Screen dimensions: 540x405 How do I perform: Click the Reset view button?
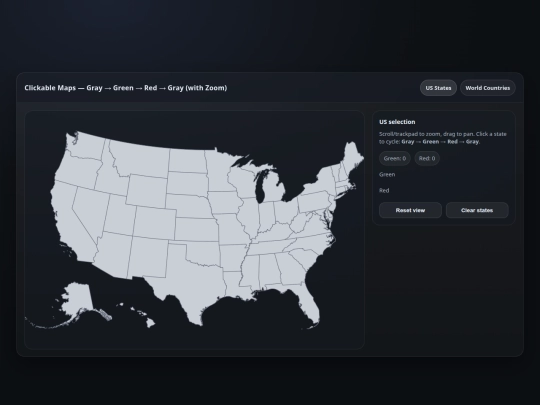coord(410,210)
